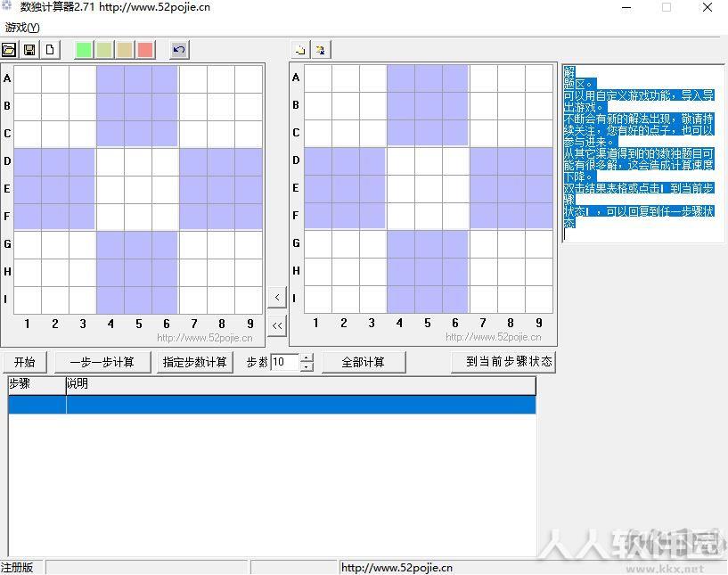
Task: Click 全部计算 button
Action: (x=363, y=362)
